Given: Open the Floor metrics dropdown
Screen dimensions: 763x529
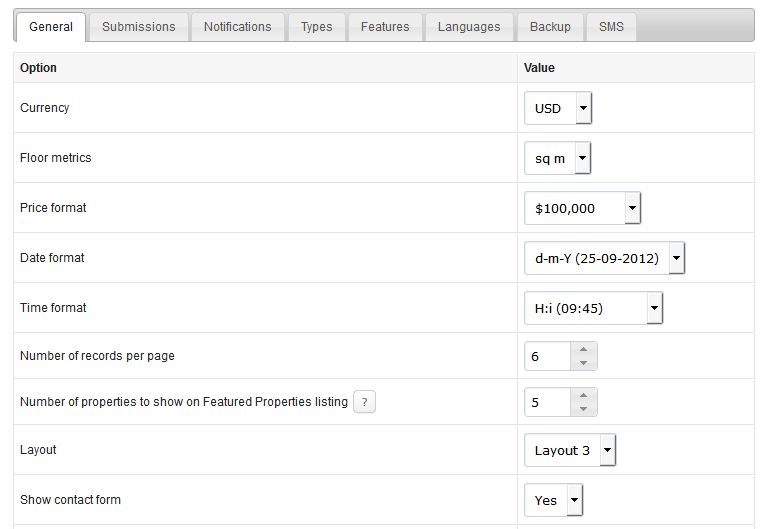Looking at the screenshot, I should pos(557,158).
